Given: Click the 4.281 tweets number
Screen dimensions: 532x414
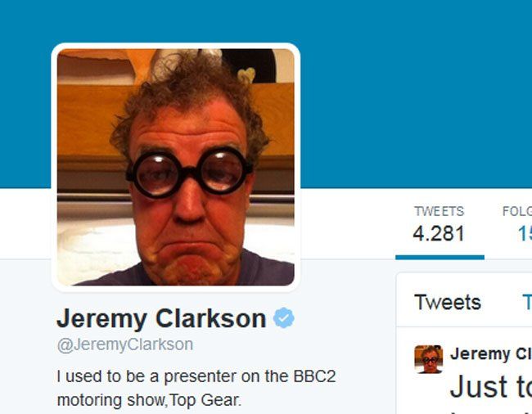Looking at the screenshot, I should (x=439, y=234).
